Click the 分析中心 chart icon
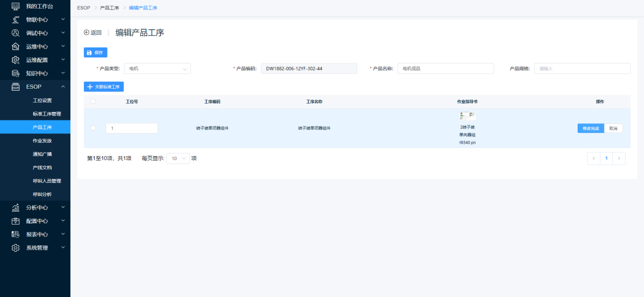 coord(15,207)
